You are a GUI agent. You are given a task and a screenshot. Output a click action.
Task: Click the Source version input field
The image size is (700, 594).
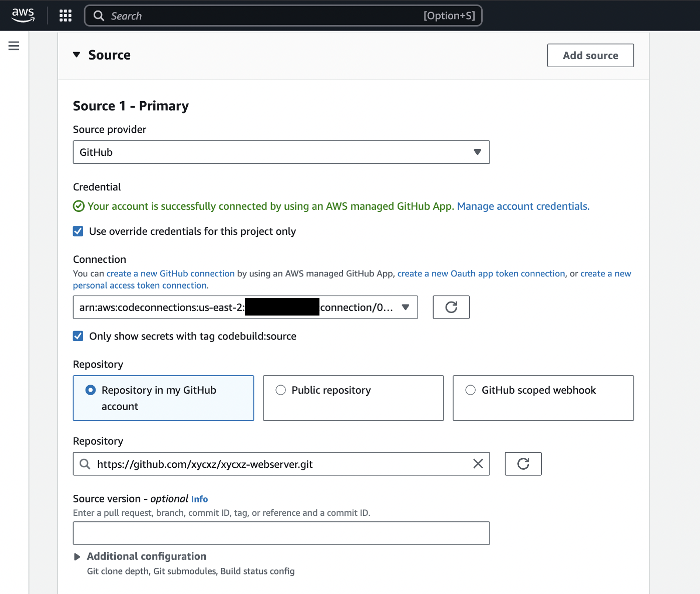tap(281, 533)
